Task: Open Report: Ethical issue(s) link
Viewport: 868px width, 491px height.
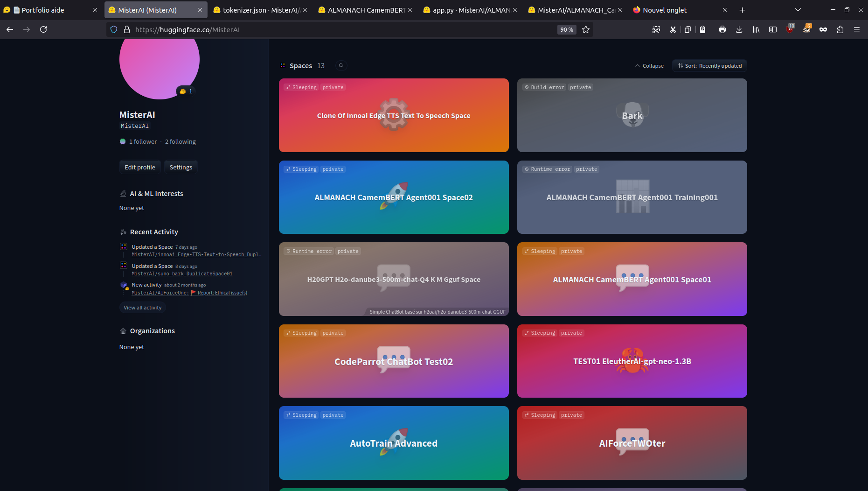Action: coord(219,293)
